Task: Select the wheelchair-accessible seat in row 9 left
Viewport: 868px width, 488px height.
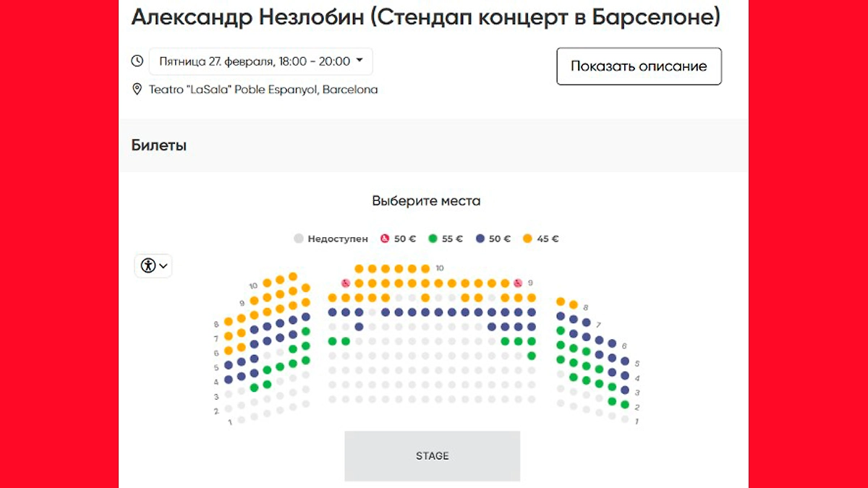Action: pos(346,283)
